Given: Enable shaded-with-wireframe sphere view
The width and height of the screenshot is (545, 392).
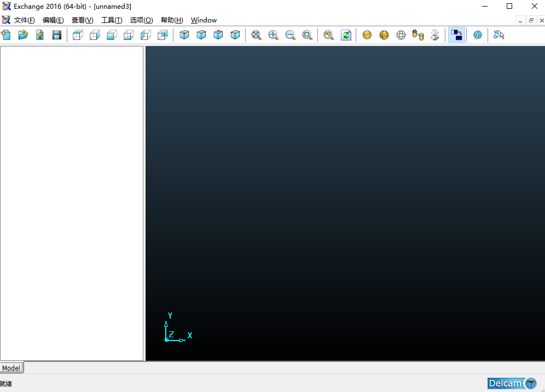Looking at the screenshot, I should (384, 35).
